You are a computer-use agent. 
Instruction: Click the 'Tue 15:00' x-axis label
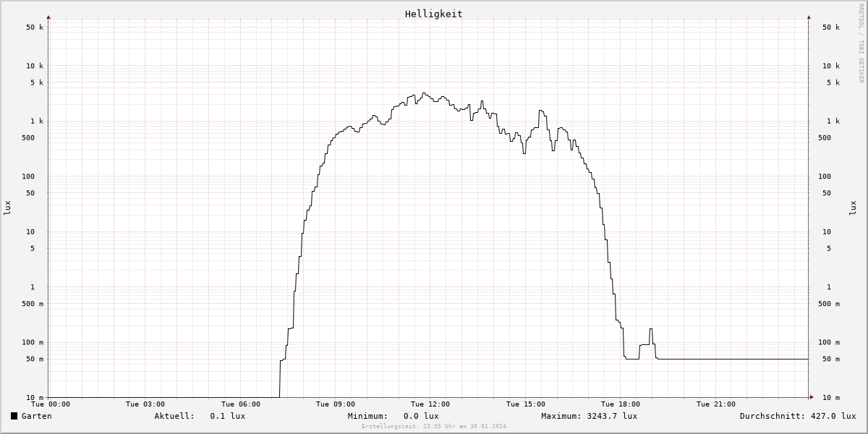[x=526, y=404]
